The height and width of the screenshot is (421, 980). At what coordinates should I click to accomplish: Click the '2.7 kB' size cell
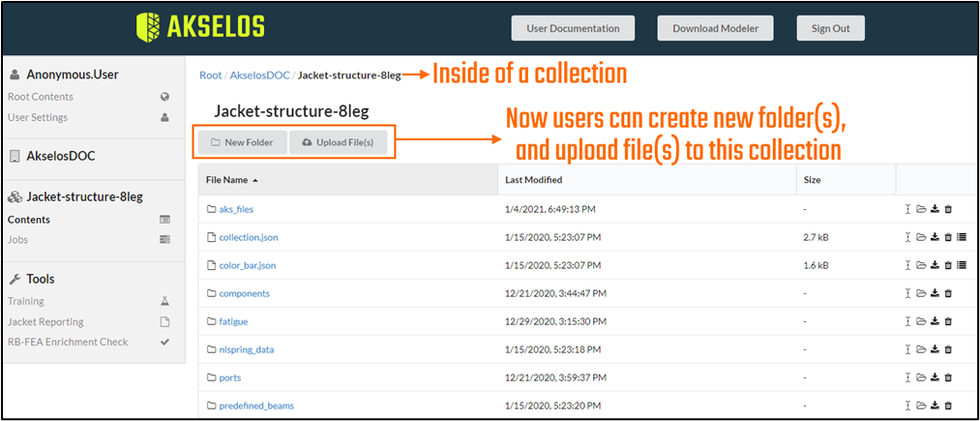coord(817,238)
